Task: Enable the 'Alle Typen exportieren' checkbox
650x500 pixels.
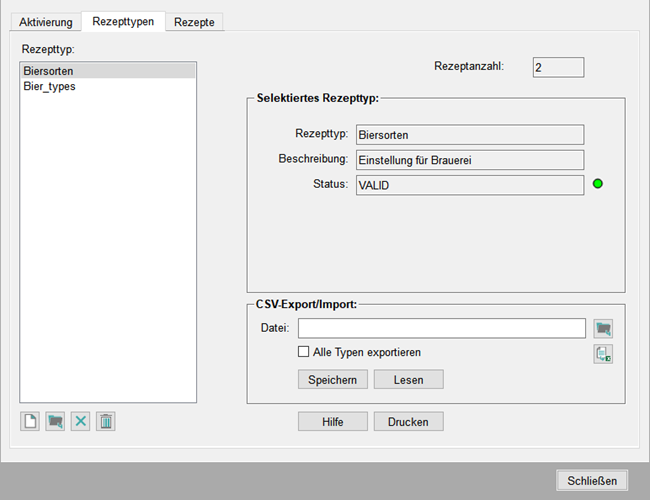Action: [304, 352]
